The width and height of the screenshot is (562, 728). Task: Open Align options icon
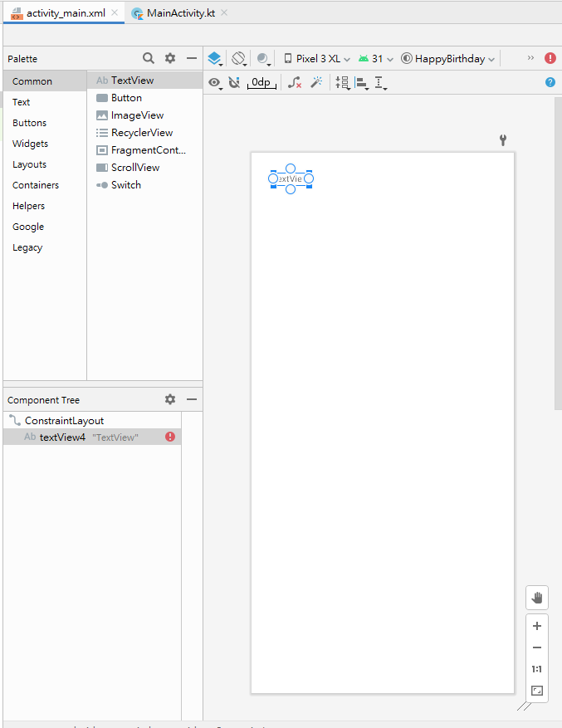pyautogui.click(x=362, y=83)
